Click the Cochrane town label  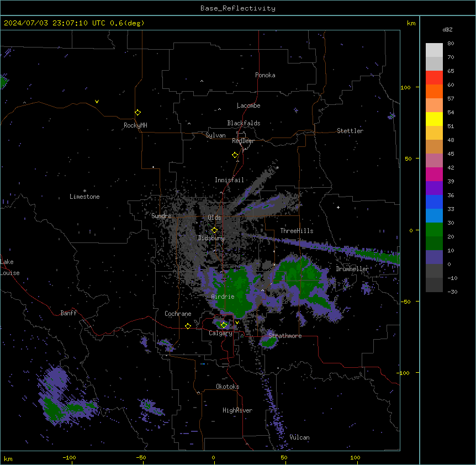178,314
